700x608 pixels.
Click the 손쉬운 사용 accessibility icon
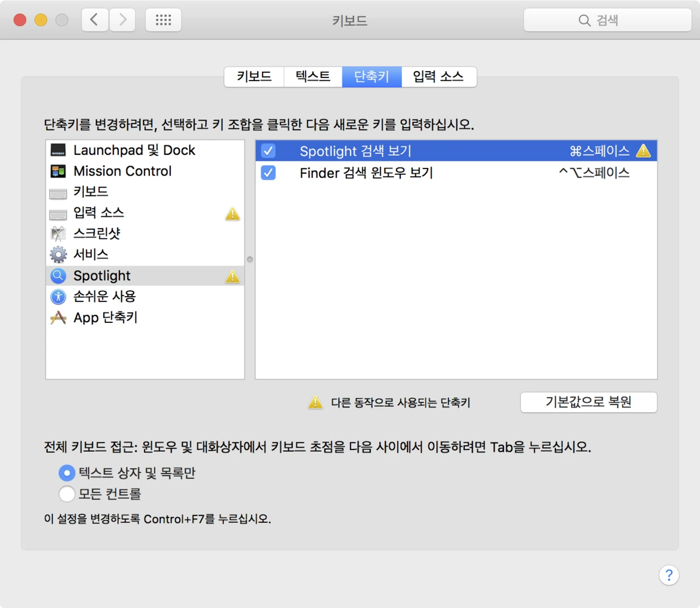[58, 297]
